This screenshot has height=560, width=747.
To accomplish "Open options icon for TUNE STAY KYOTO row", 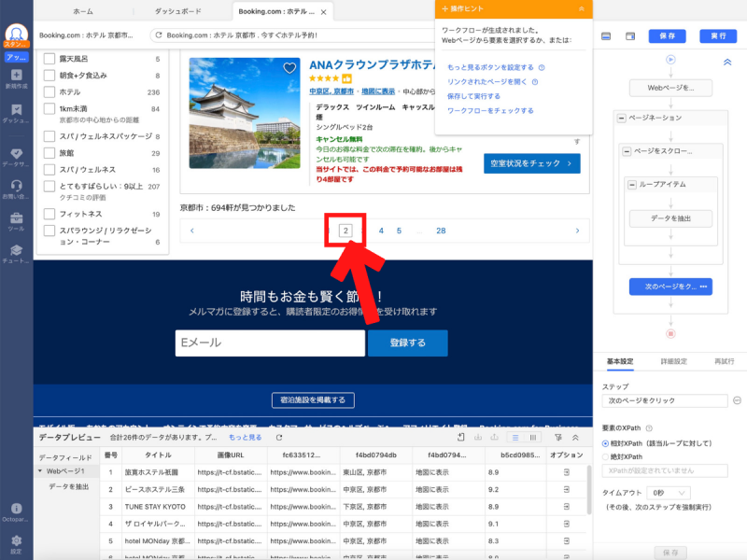I will pyautogui.click(x=567, y=507).
